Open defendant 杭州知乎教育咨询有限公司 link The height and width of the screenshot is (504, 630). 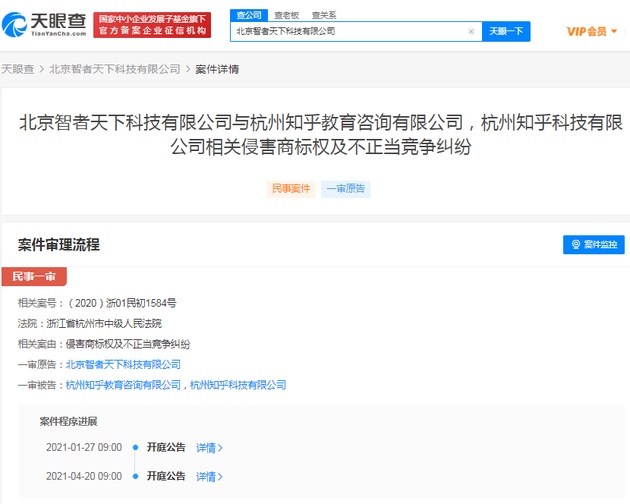(123, 385)
